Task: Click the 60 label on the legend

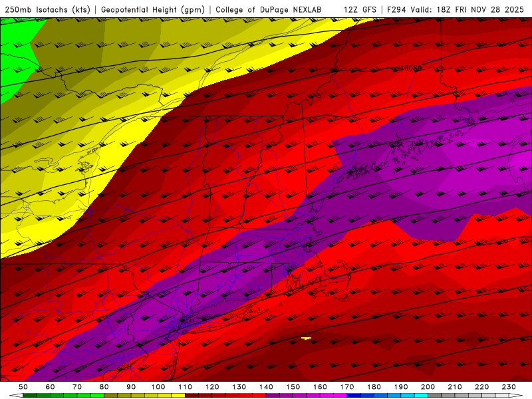Action: (51, 387)
